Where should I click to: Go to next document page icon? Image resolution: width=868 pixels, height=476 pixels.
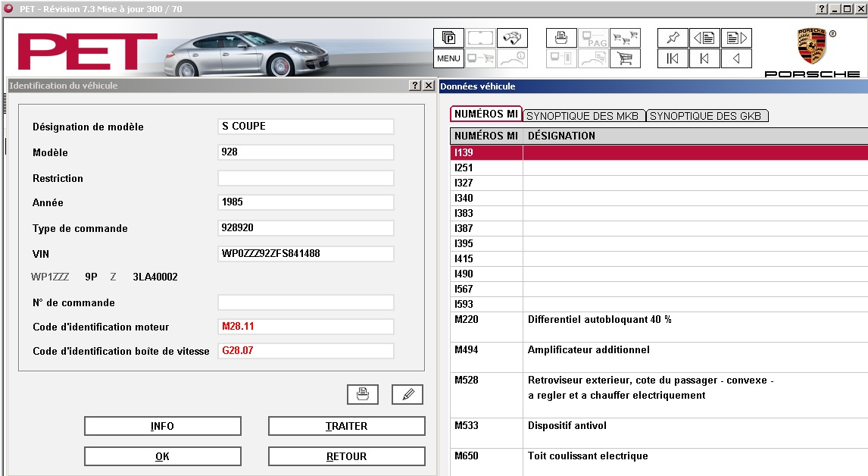point(736,38)
